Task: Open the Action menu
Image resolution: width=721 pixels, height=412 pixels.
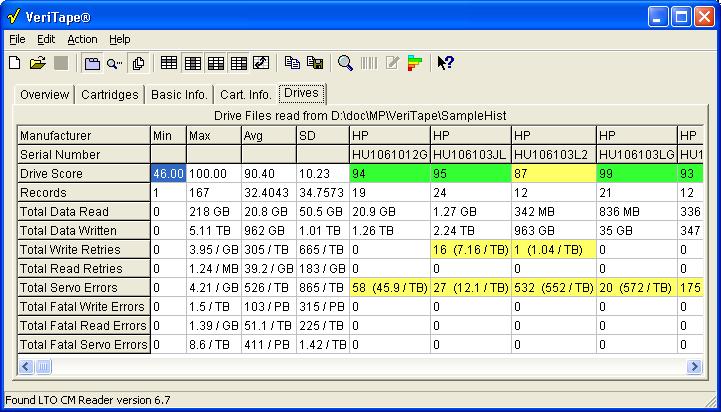Action: (82, 39)
